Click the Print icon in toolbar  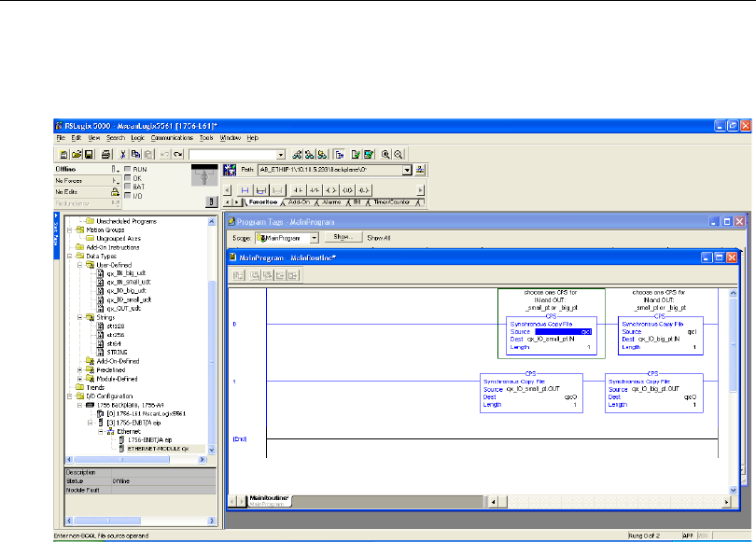pos(106,153)
